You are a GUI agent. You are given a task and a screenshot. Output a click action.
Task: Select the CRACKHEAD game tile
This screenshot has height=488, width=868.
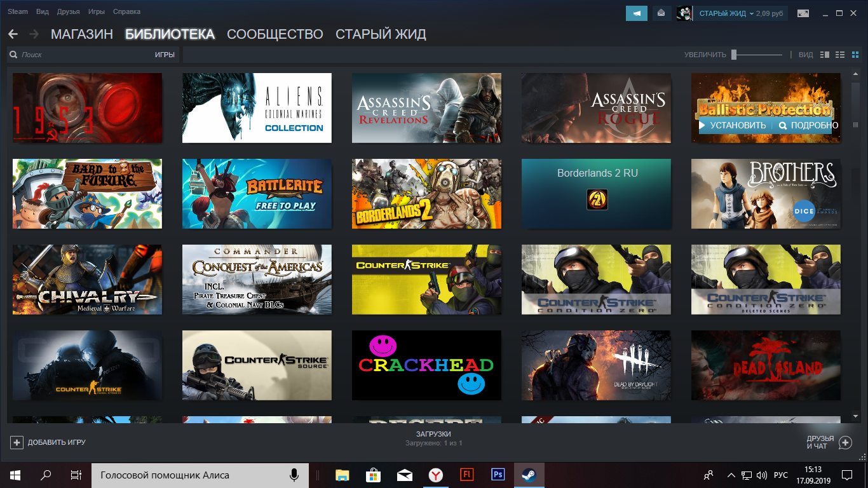tap(426, 365)
